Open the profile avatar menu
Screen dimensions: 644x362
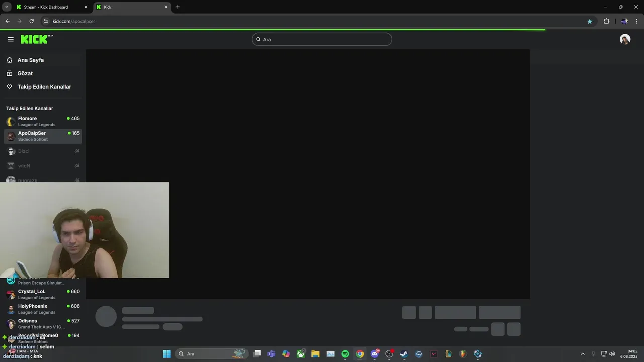pos(625,39)
